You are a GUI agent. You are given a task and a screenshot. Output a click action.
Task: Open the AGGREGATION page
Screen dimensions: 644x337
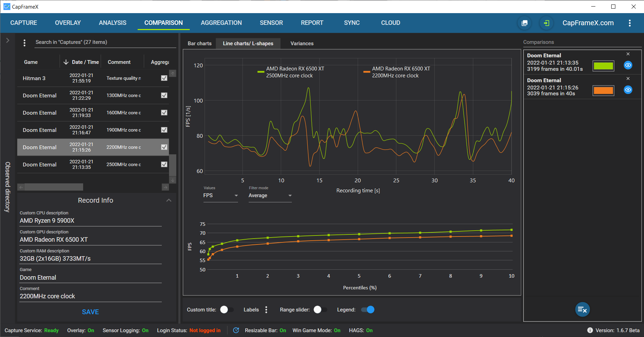pyautogui.click(x=221, y=23)
